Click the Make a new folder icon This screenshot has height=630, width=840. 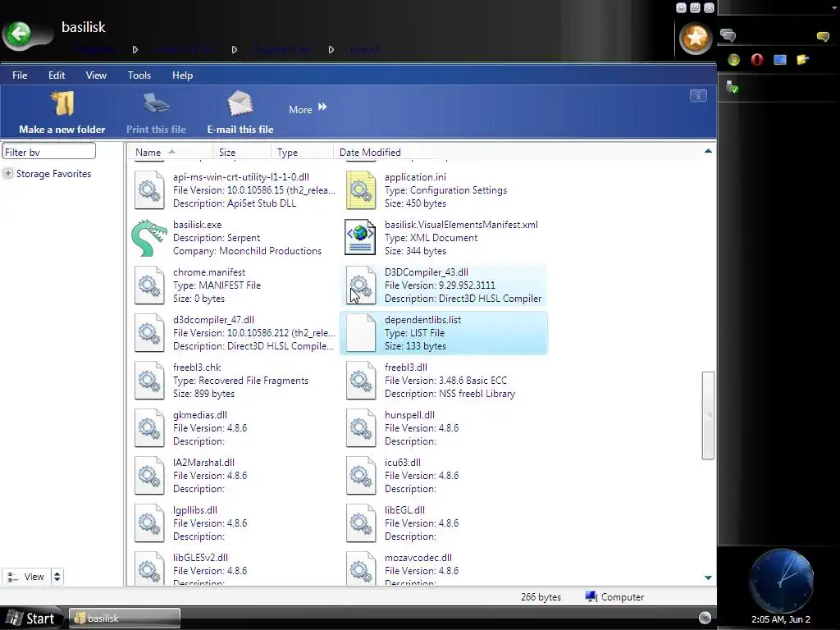pos(62,104)
